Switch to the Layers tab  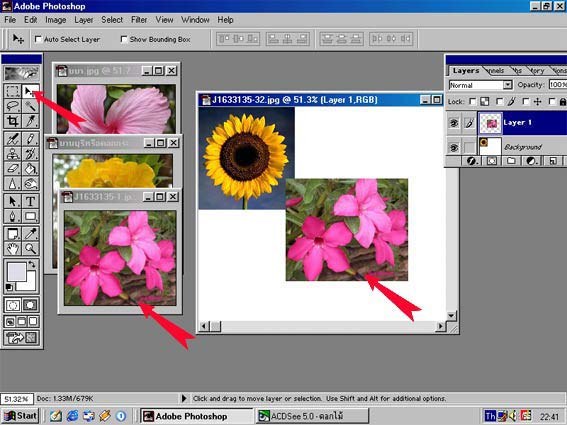pos(466,71)
